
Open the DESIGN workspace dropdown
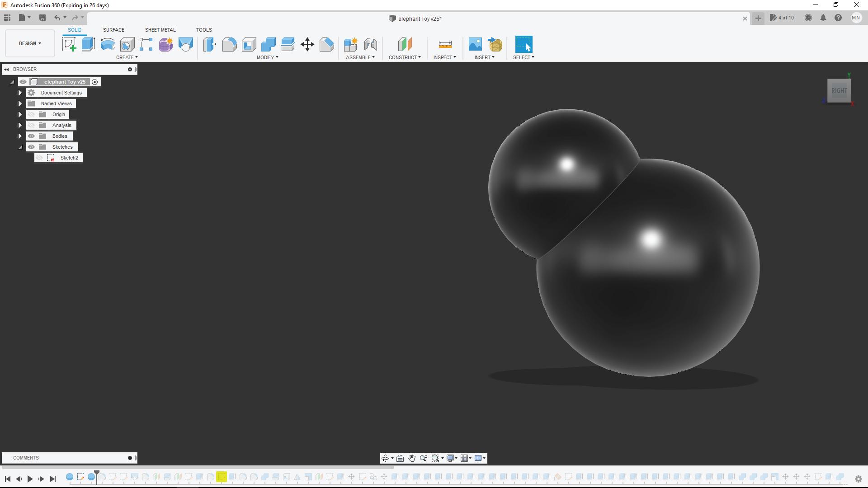point(30,43)
